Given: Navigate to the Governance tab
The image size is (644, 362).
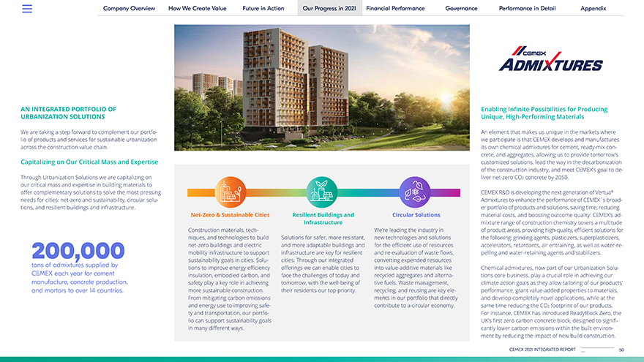Looking at the screenshot, I should [x=461, y=9].
